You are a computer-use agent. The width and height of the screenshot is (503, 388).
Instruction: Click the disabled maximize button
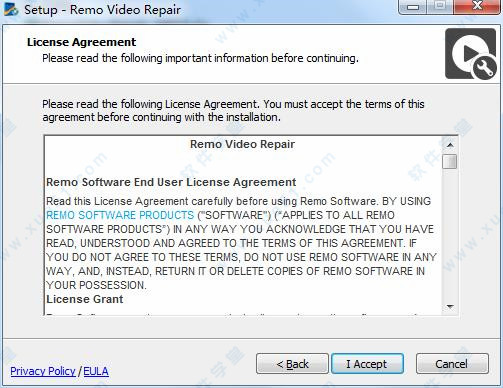click(440, 7)
